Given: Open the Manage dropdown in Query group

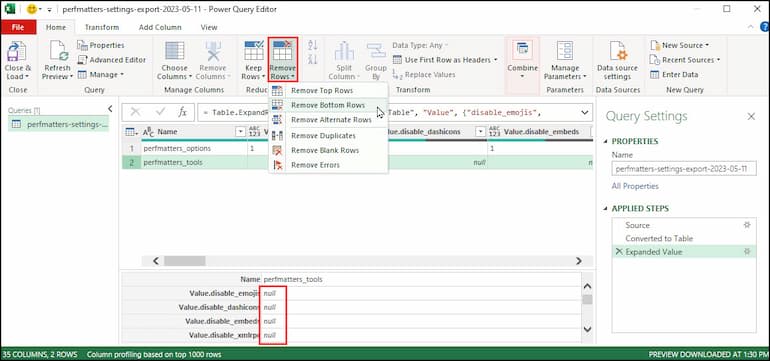Looking at the screenshot, I should pos(100,75).
